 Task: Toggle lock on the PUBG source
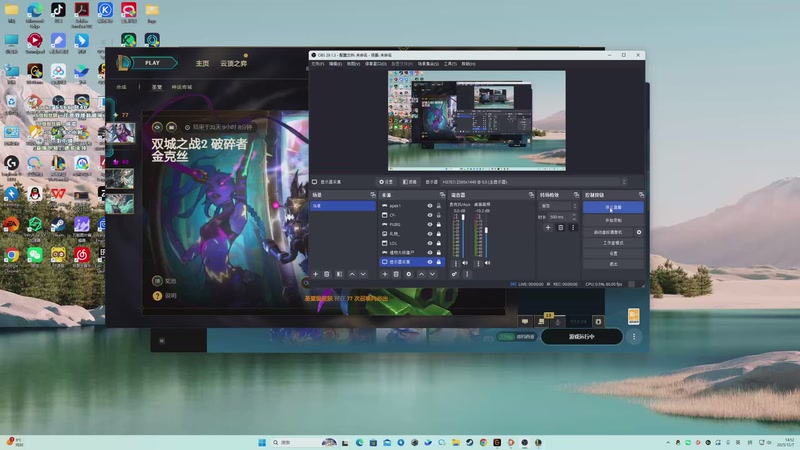[438, 224]
